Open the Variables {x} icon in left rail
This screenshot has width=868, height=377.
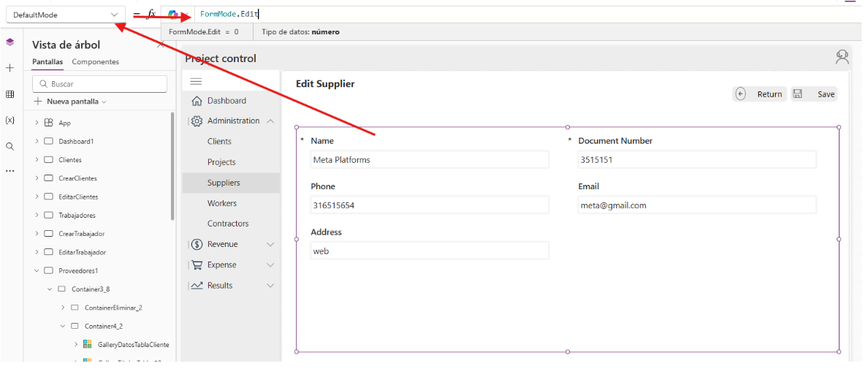click(x=9, y=120)
